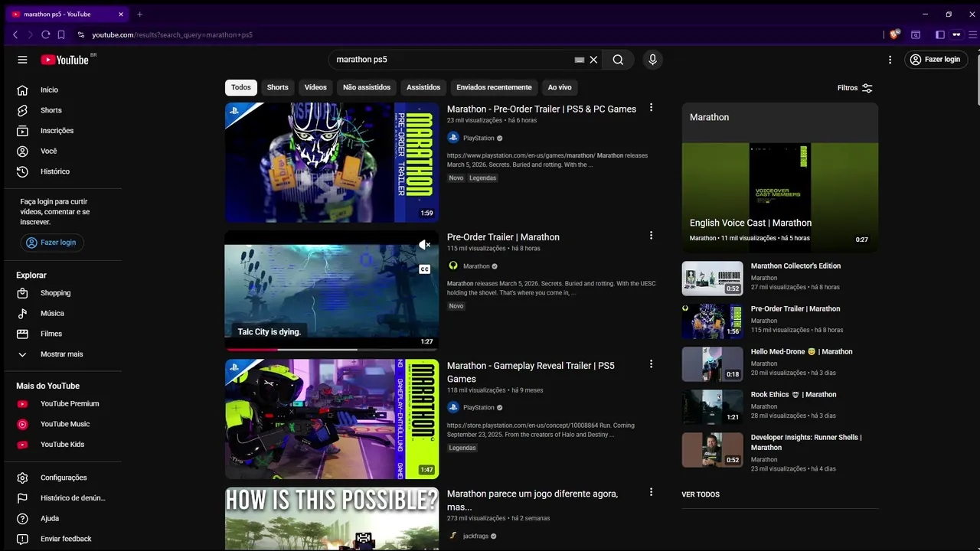Open Configurações in sidebar
The height and width of the screenshot is (551, 980).
tap(63, 478)
